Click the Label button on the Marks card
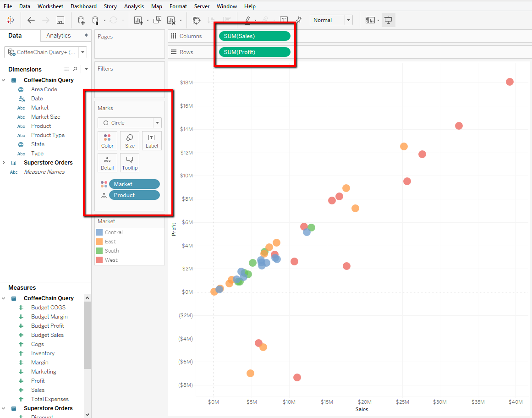The width and height of the screenshot is (532, 418). tap(151, 140)
